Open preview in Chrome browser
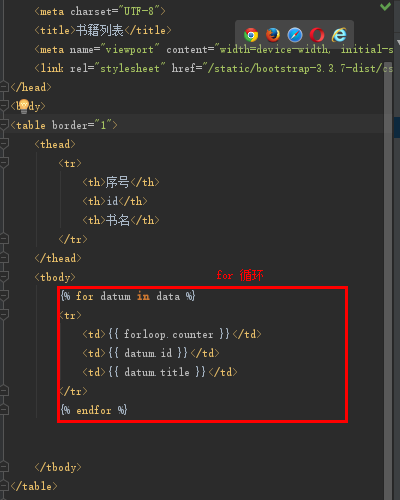 tap(251, 35)
